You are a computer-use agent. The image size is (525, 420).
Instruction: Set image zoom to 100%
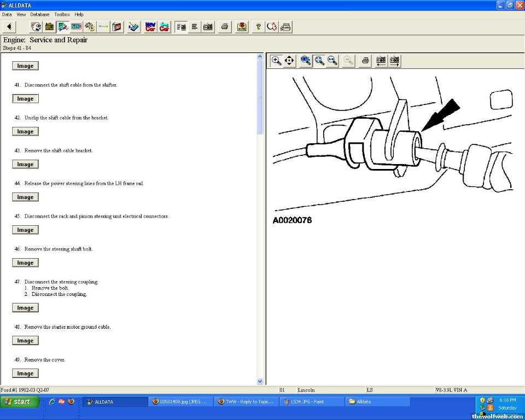[x=306, y=61]
